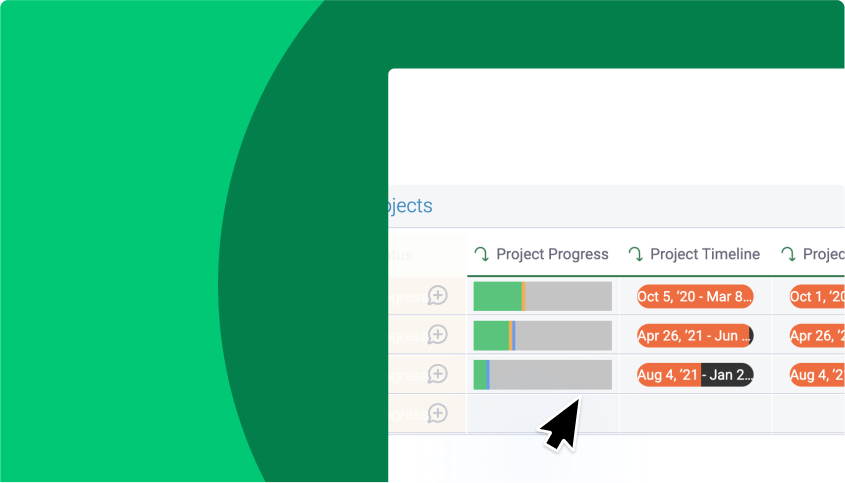Click the rightmost Apr 26 timeline pill

point(818,336)
